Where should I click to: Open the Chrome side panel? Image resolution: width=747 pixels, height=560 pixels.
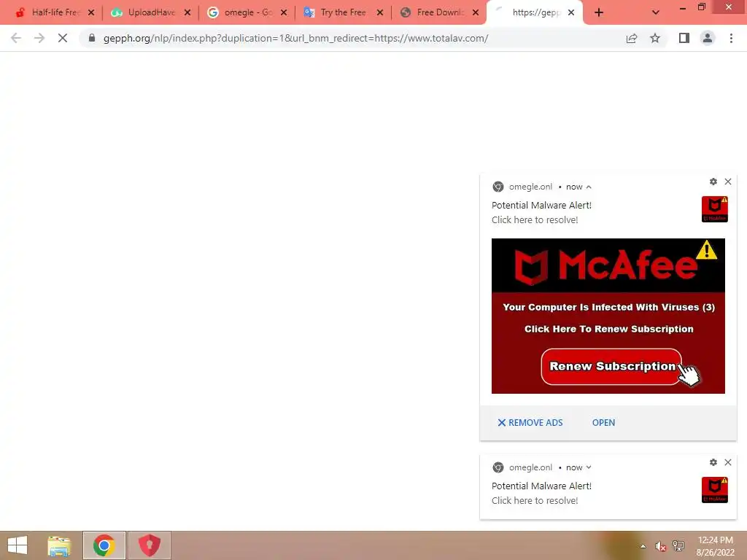pyautogui.click(x=684, y=38)
